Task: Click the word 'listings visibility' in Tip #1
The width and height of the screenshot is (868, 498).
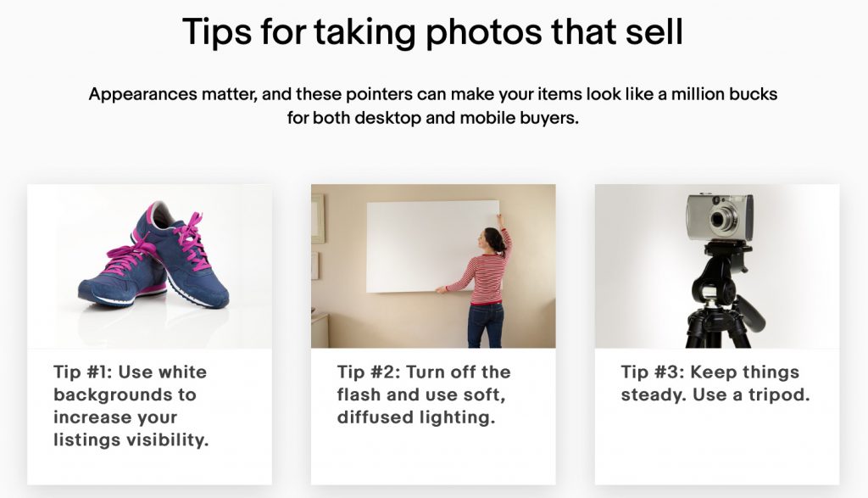Action: click(x=131, y=439)
